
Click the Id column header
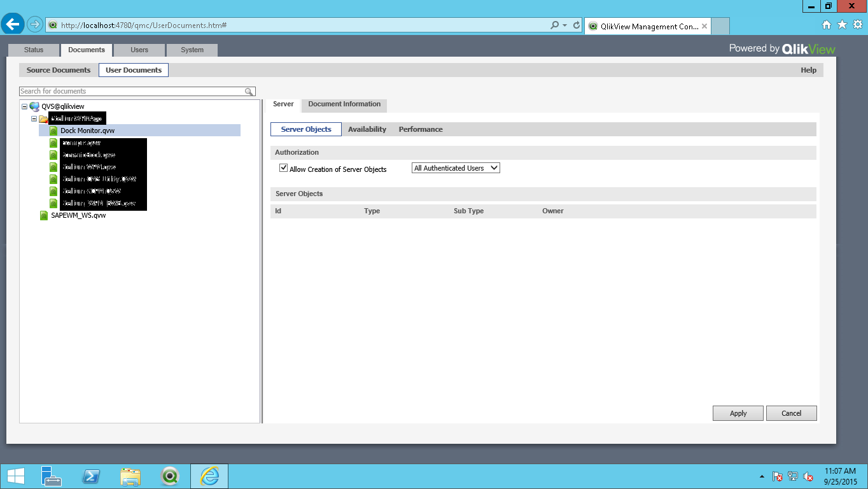278,211
